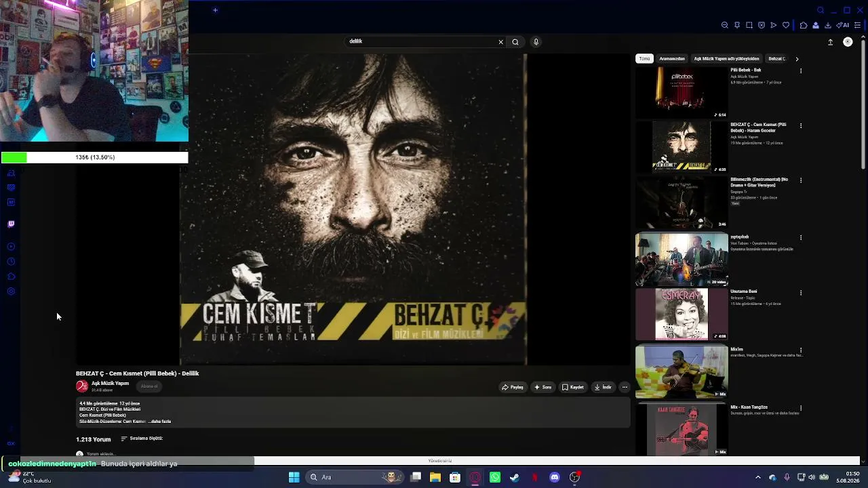The image size is (868, 488).
Task: Open the browser profile account icon
Action: click(816, 25)
